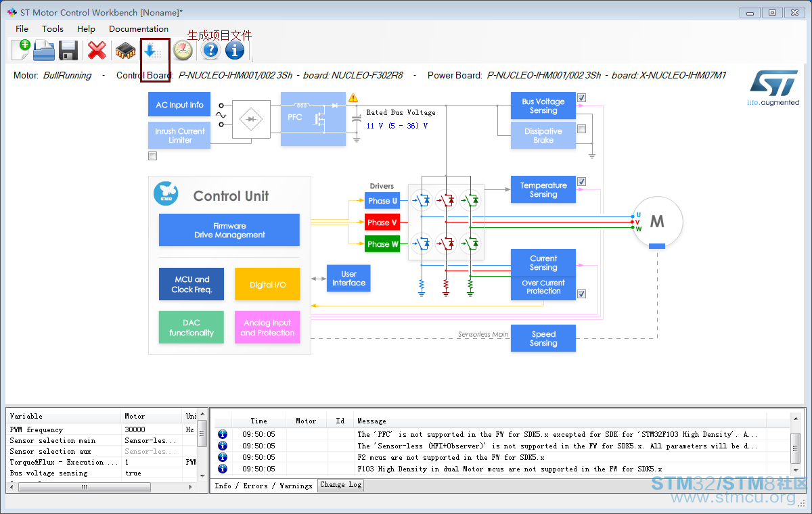Toggle the Temperature Sensing checkbox

[x=581, y=182]
